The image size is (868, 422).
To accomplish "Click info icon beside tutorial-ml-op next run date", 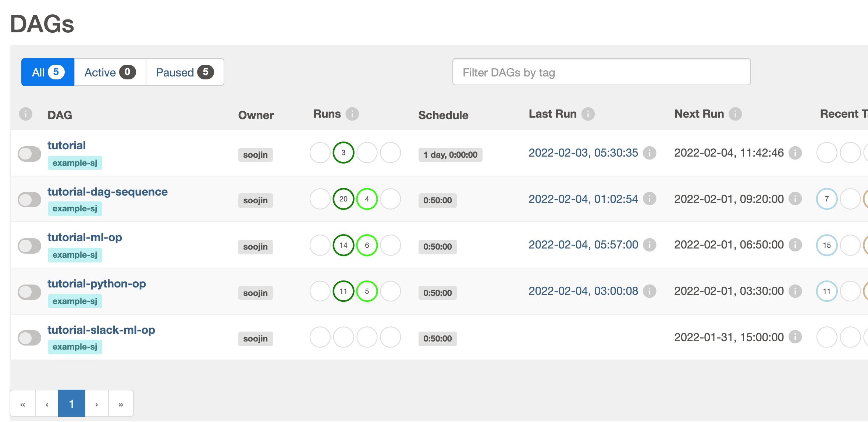I will tap(795, 245).
